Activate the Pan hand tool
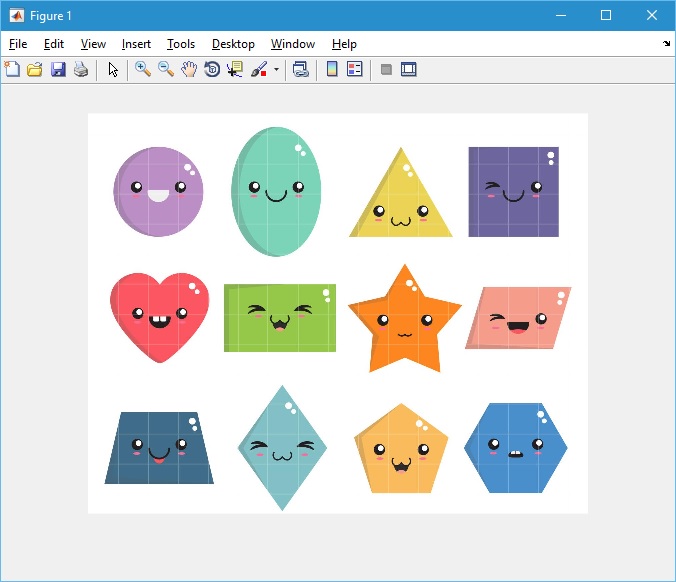 (189, 69)
